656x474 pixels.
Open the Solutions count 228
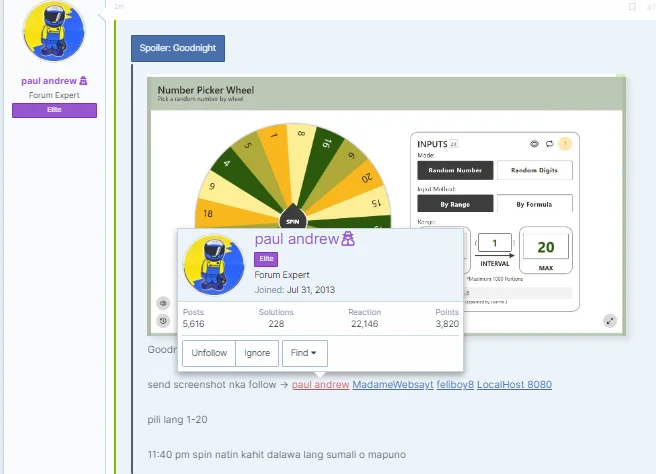pyautogui.click(x=276, y=323)
